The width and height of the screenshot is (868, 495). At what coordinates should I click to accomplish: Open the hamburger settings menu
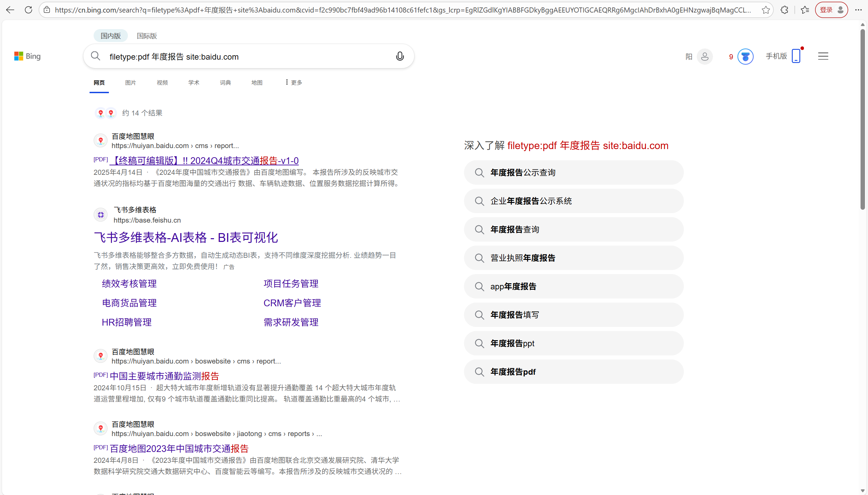[x=823, y=57]
